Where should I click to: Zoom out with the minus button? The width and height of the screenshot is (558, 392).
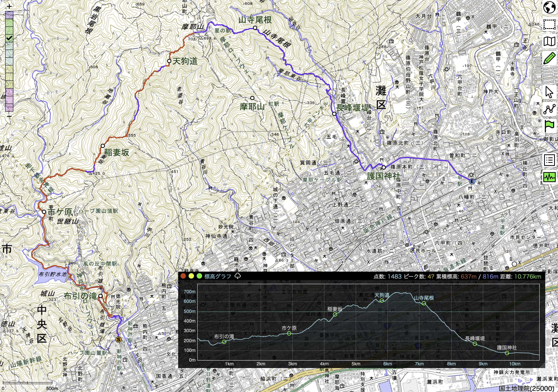(9, 116)
